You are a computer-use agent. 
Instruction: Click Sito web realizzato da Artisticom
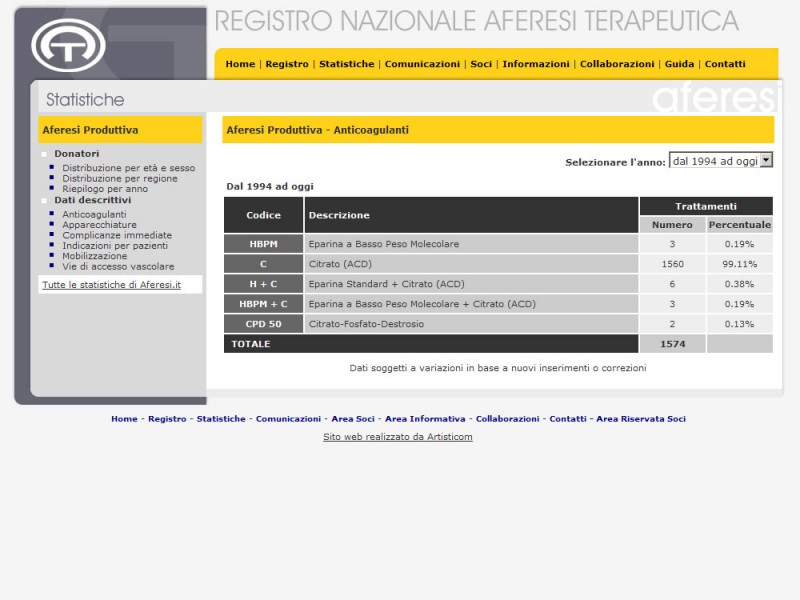[x=397, y=437]
